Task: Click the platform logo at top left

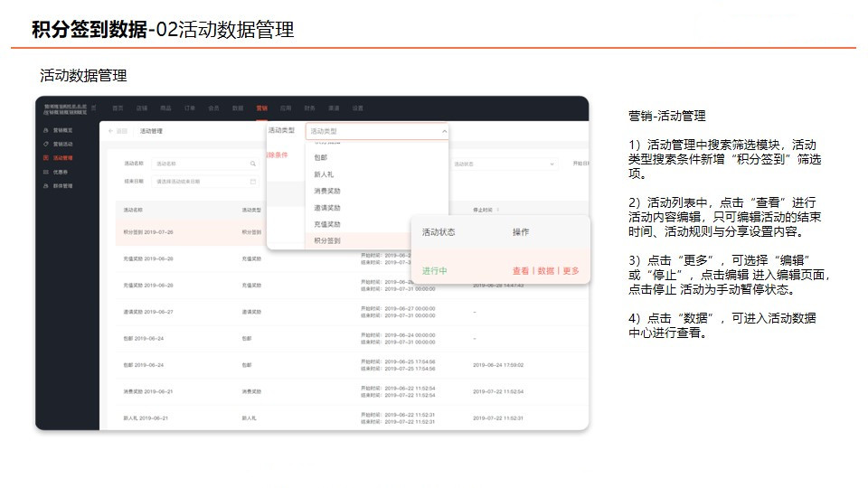Action: (65, 109)
